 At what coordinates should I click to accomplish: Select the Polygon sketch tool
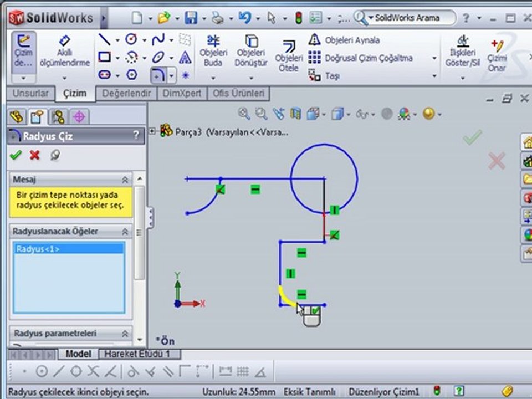[132, 74]
